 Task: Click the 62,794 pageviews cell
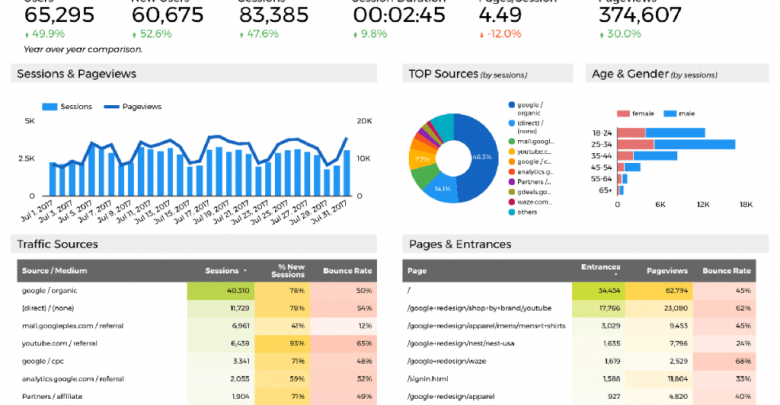(659, 291)
